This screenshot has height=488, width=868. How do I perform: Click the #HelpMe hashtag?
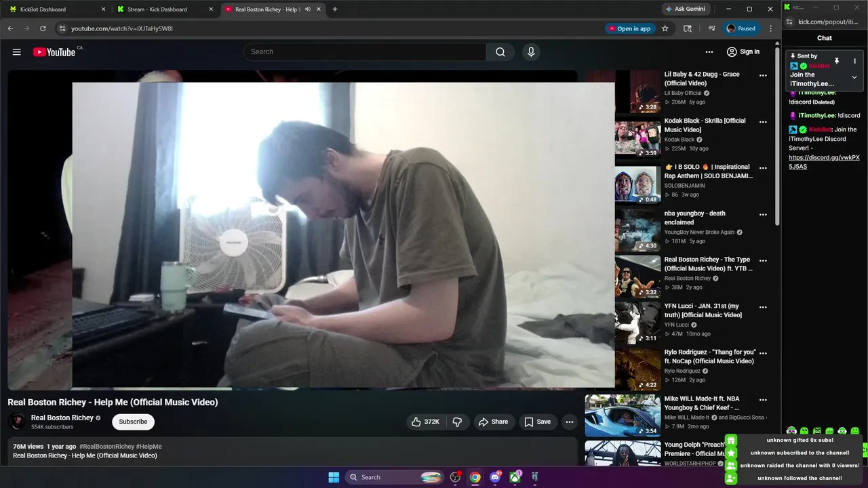tap(149, 447)
